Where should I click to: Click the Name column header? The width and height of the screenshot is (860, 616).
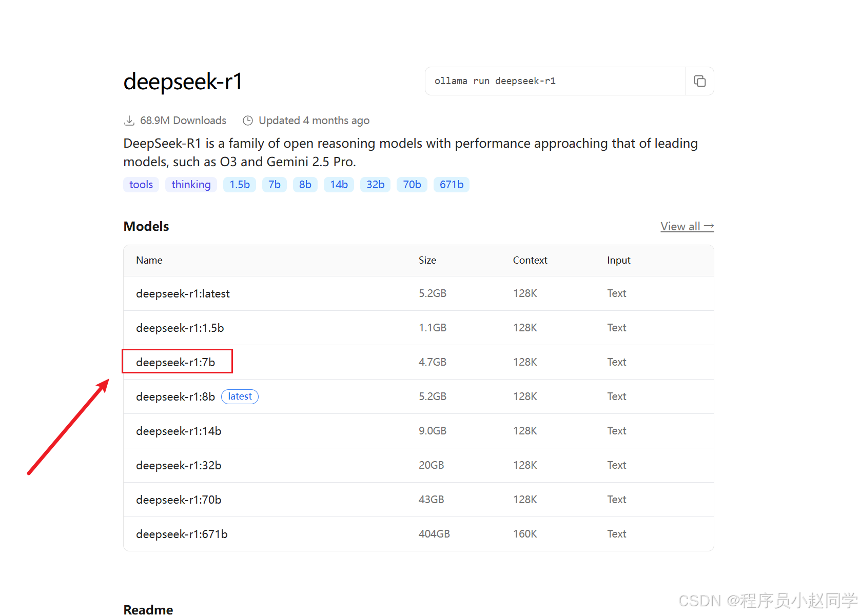(x=149, y=260)
